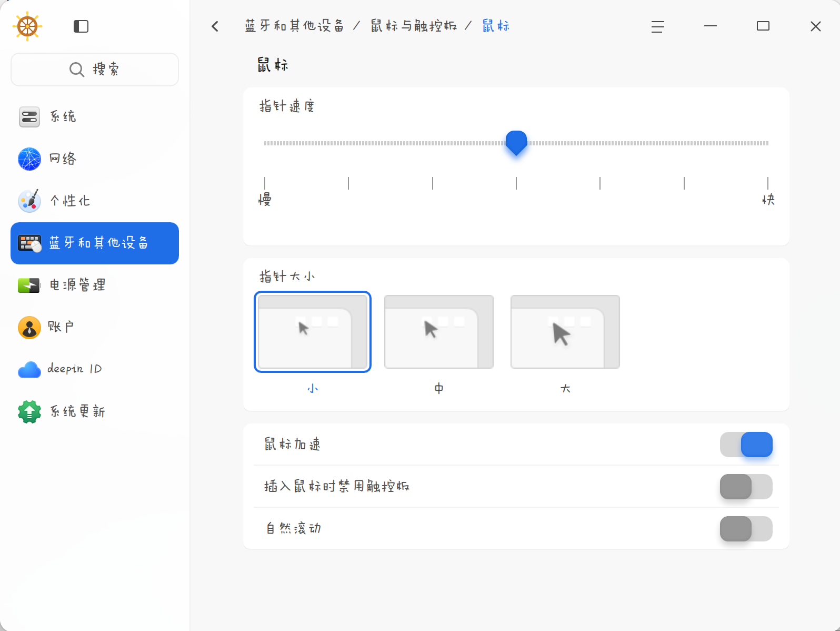
Task: Open 个性化 paint palette icon
Action: pyautogui.click(x=29, y=201)
